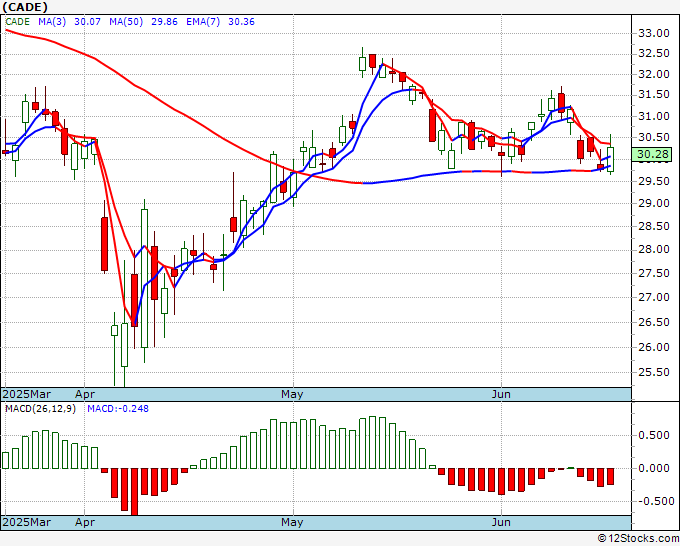Click the (CADE) chart title
Viewport: 680px width, 546px height.
pyautogui.click(x=25, y=7)
